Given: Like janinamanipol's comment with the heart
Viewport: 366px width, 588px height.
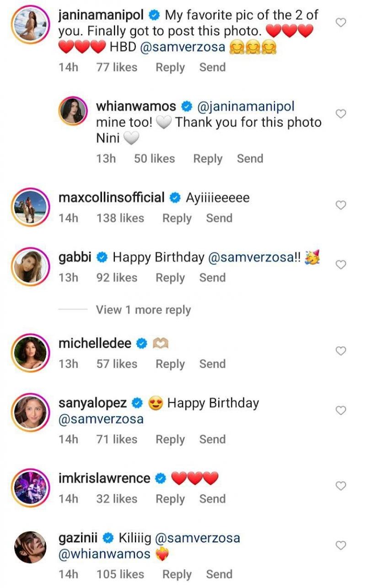Looking at the screenshot, I should pyautogui.click(x=341, y=22).
